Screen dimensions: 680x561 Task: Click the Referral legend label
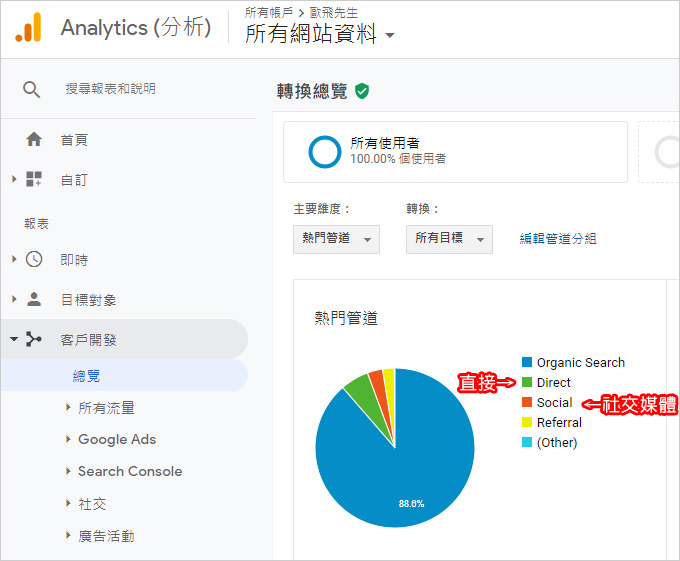[559, 422]
